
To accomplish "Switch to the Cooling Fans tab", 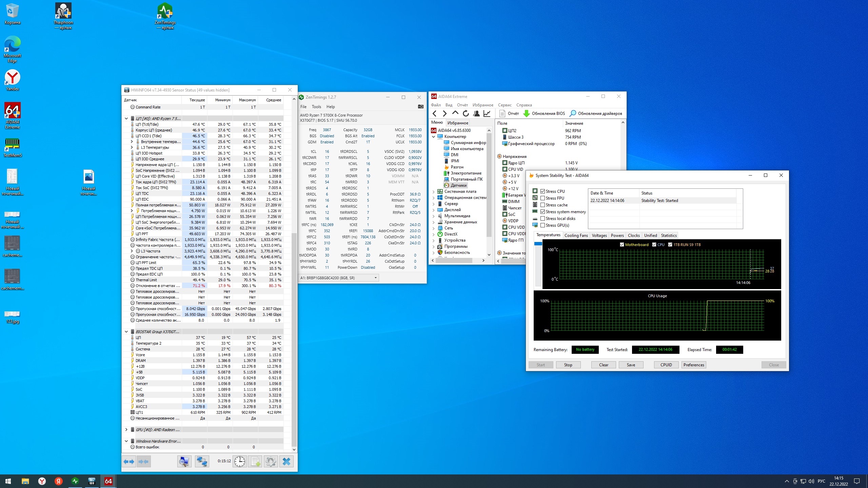I will click(576, 236).
